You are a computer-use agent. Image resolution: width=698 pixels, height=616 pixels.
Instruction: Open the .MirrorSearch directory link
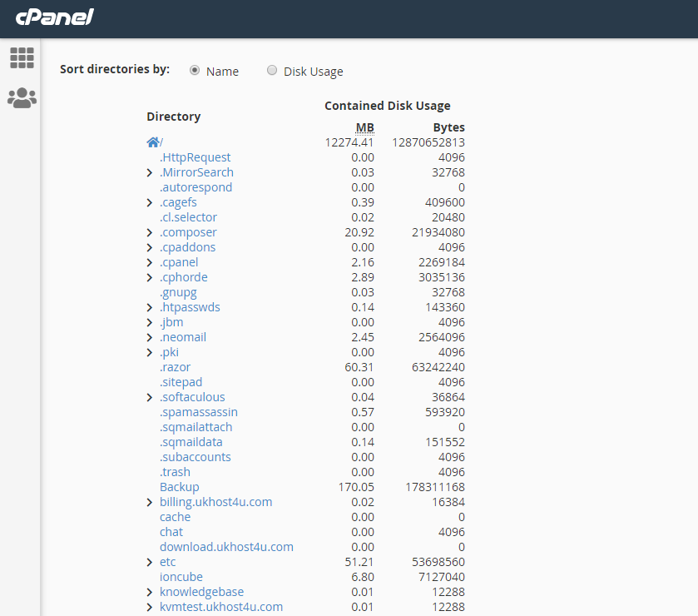point(196,172)
